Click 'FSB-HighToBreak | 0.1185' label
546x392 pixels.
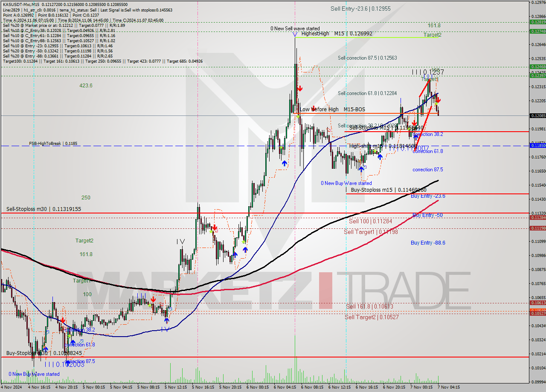pos(53,144)
